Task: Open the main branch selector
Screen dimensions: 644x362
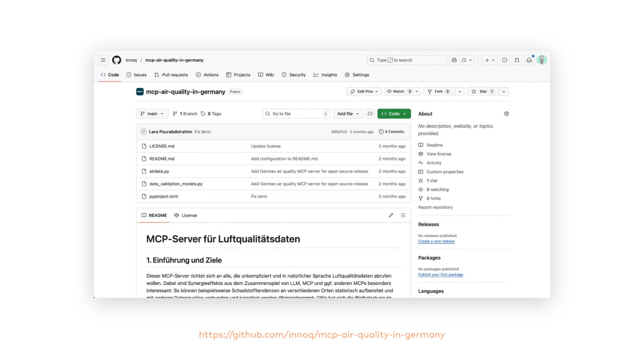Action: (152, 114)
